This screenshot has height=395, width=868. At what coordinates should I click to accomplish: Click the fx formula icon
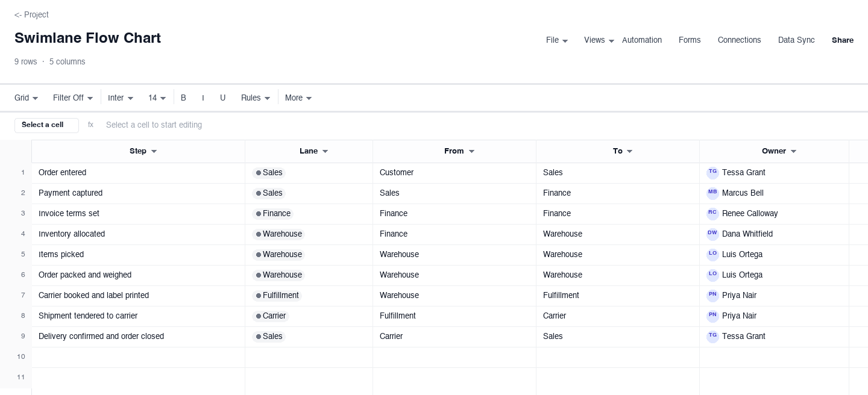90,125
